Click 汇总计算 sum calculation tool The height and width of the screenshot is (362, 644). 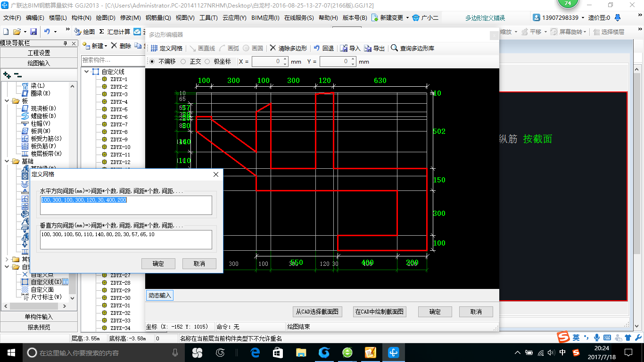point(115,32)
